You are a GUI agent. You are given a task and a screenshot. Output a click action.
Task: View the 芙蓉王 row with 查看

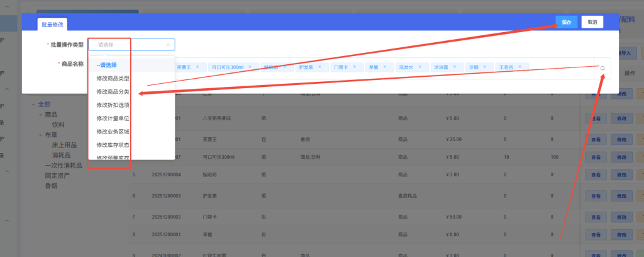point(596,139)
